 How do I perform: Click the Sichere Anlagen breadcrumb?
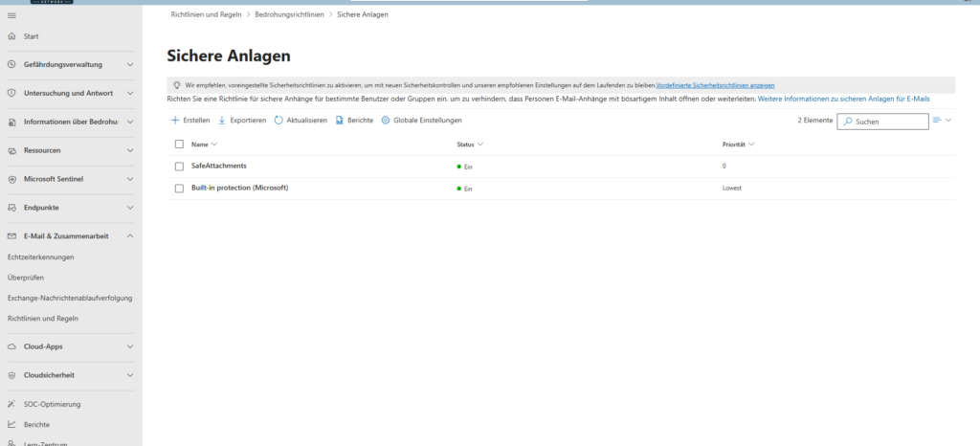click(x=363, y=14)
